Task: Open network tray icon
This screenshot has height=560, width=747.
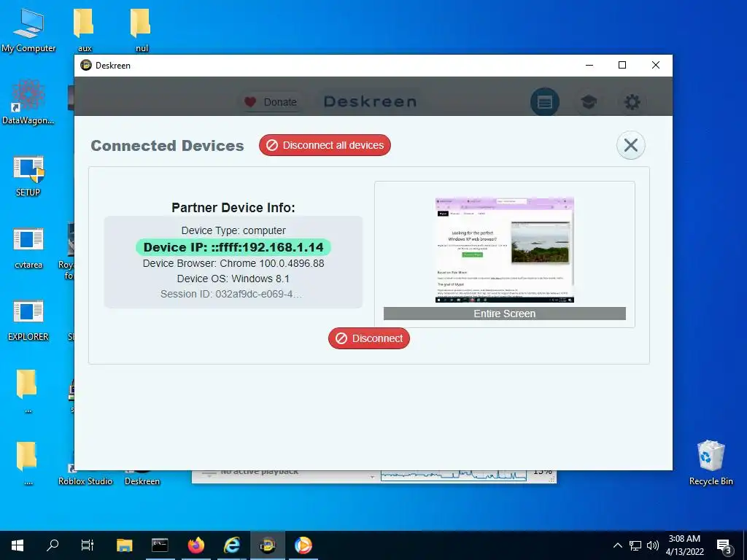Action: (x=635, y=545)
